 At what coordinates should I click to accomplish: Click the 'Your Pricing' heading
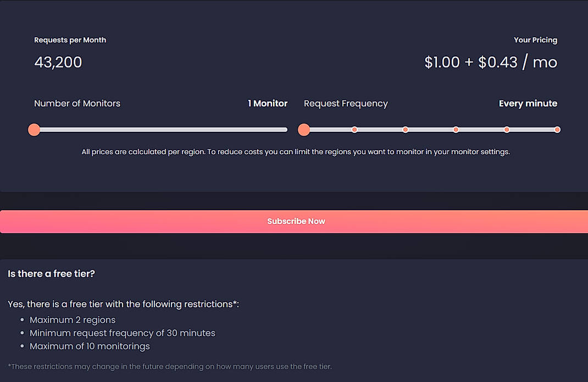pyautogui.click(x=535, y=40)
